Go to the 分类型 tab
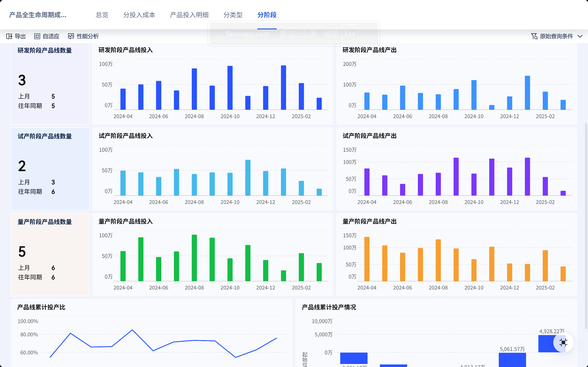 (x=233, y=15)
